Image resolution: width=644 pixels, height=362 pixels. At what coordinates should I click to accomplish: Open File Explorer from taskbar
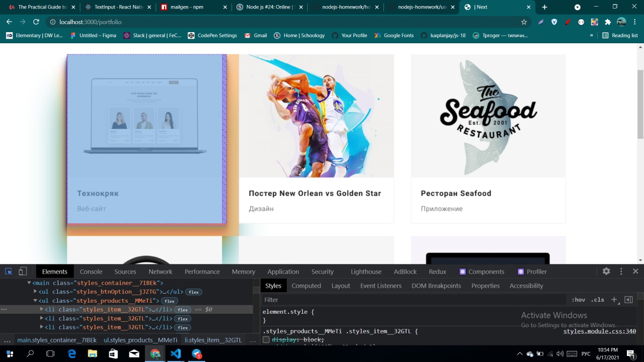(x=92, y=354)
